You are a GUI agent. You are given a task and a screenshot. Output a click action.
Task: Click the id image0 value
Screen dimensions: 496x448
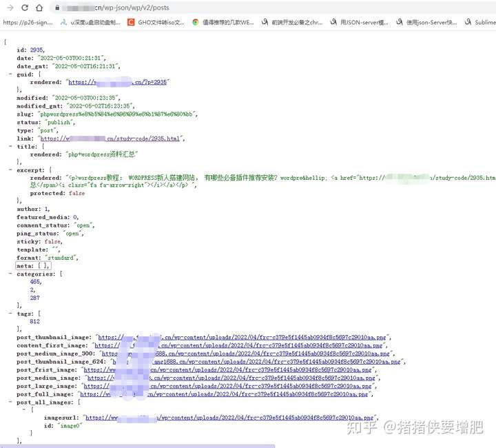pyautogui.click(x=70, y=426)
